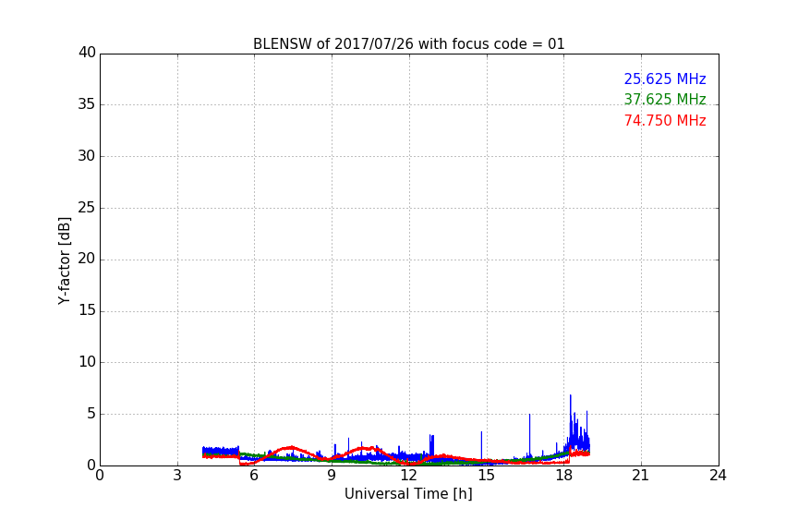Click the y-axis tick label 30
The image size is (798, 532).
87,156
